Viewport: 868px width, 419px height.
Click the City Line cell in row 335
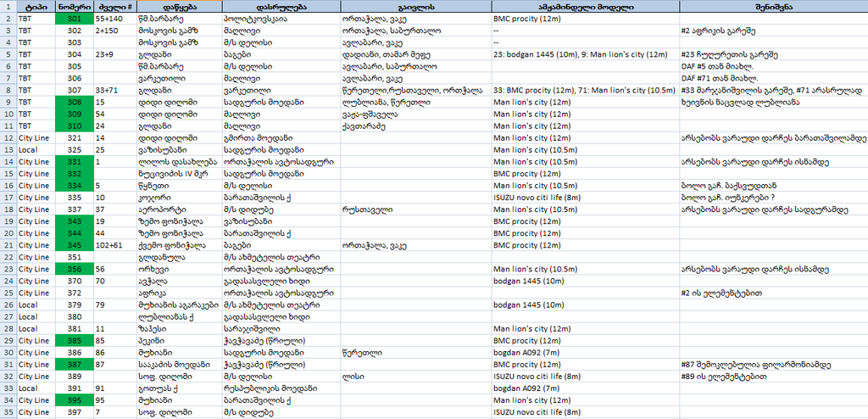(36, 198)
